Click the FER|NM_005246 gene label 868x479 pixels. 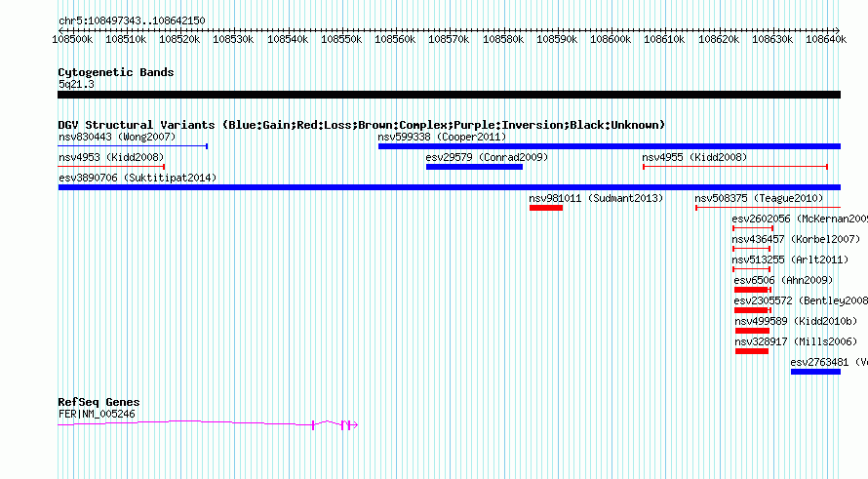[x=97, y=414]
